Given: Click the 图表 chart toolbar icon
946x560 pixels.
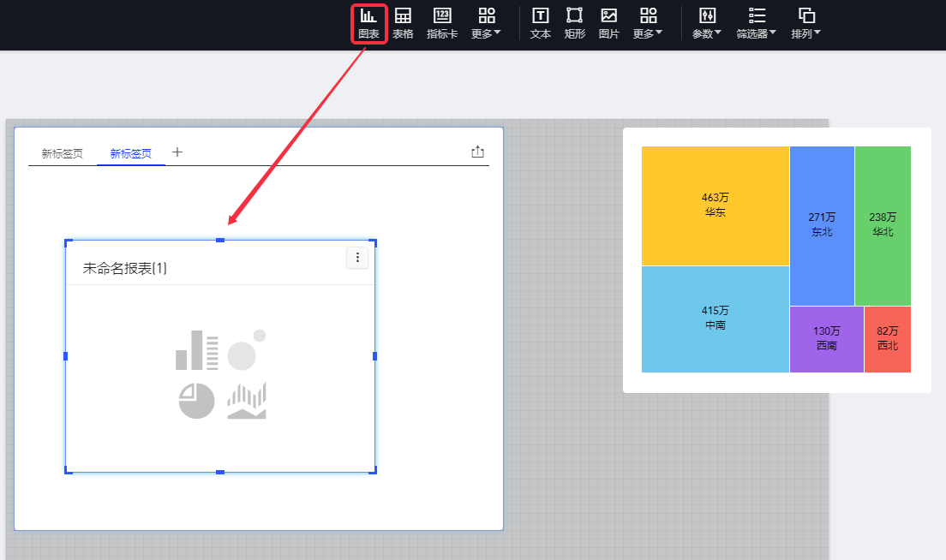Looking at the screenshot, I should coord(368,23).
